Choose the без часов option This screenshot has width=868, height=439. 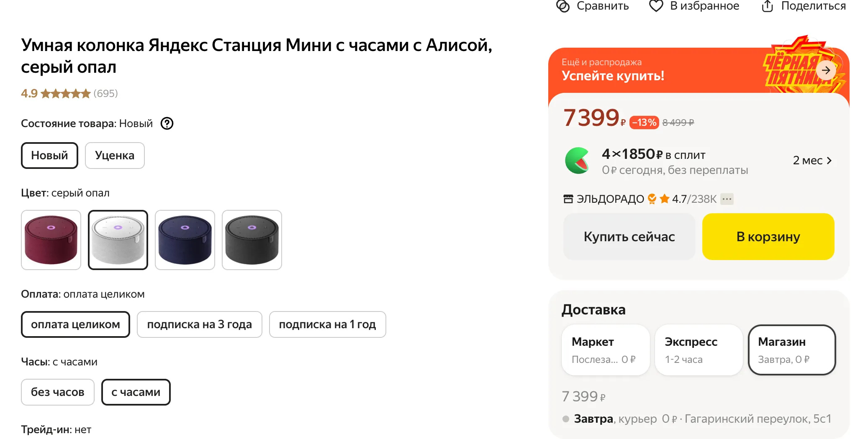(x=58, y=392)
